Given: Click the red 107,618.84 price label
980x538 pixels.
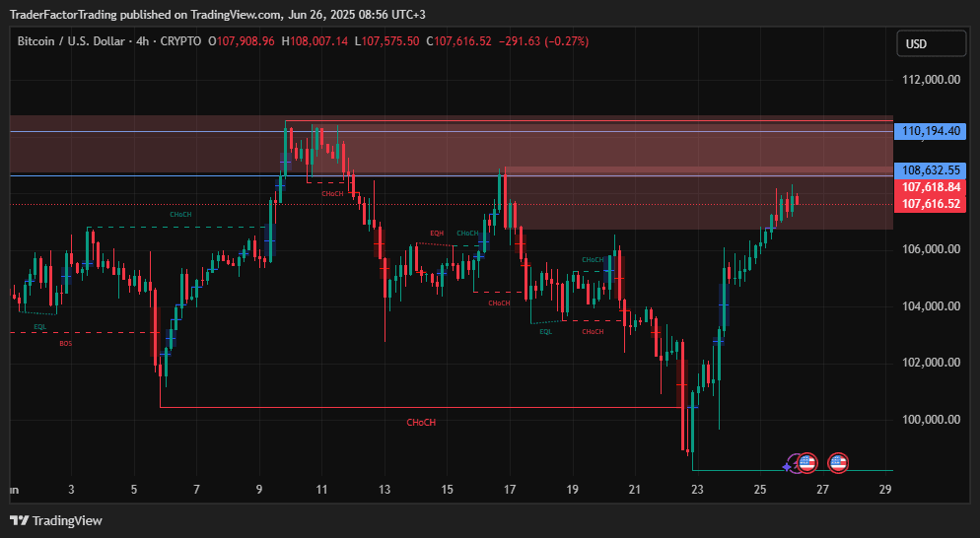Looking at the screenshot, I should point(930,187).
